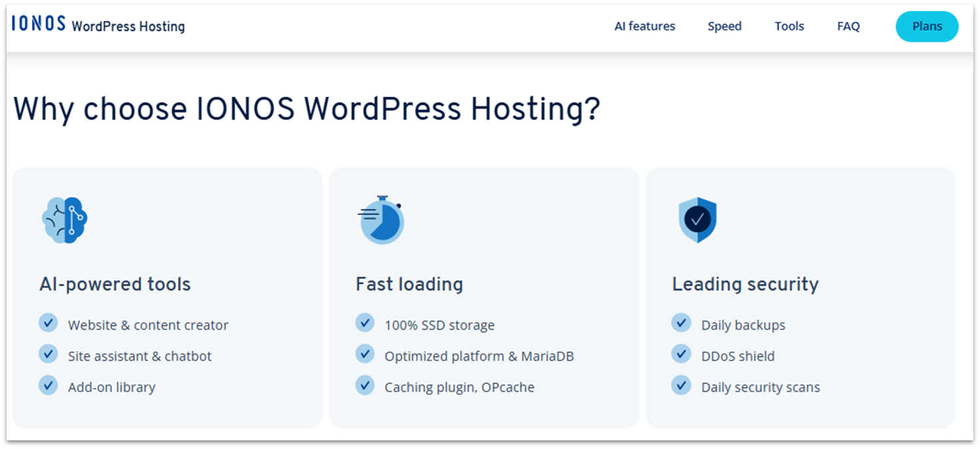The height and width of the screenshot is (449, 980).
Task: Click the security shield icon
Action: (x=697, y=219)
